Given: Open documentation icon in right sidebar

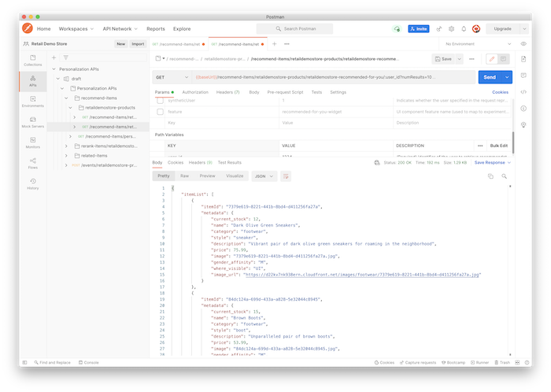Looking at the screenshot, I should coord(523,59).
